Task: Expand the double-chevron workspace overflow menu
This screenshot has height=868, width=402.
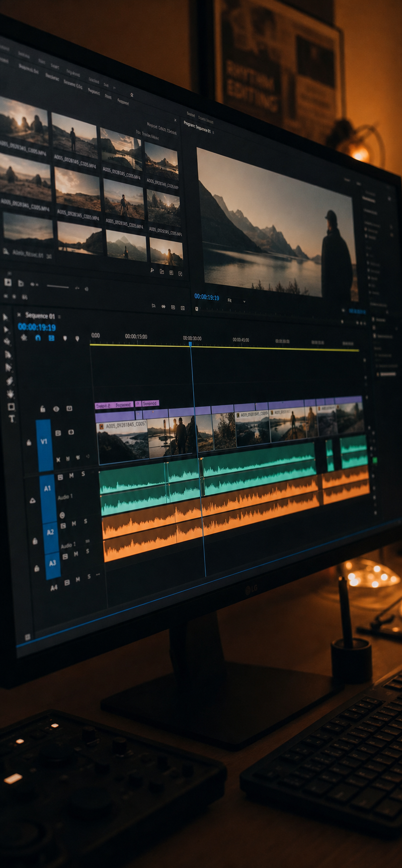Action: pos(131,94)
